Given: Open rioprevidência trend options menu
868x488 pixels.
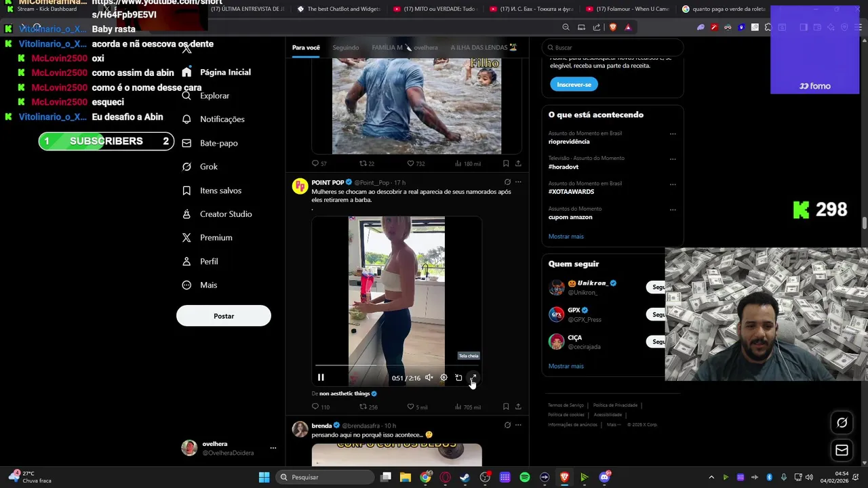Looking at the screenshot, I should 673,134.
